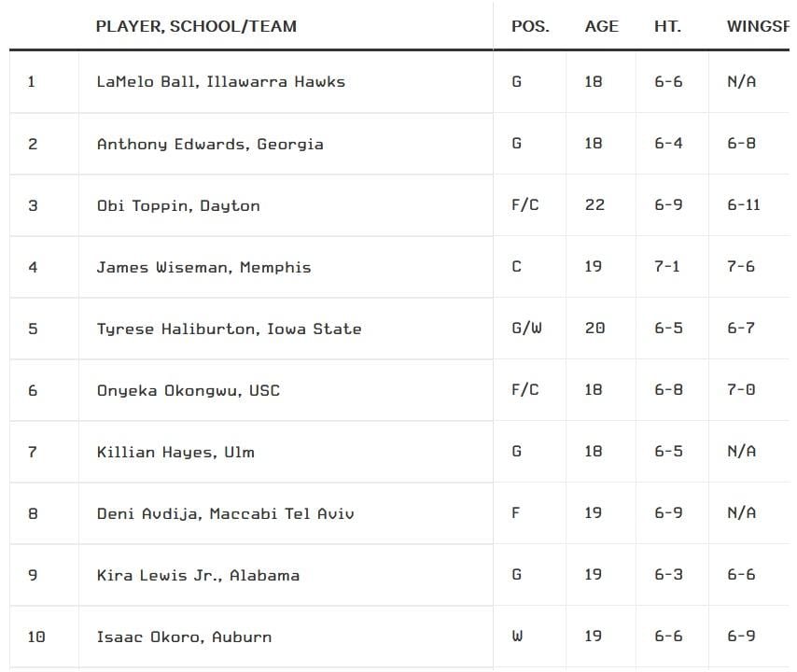Click the HT. column header
This screenshot has width=797, height=672.
[x=667, y=26]
